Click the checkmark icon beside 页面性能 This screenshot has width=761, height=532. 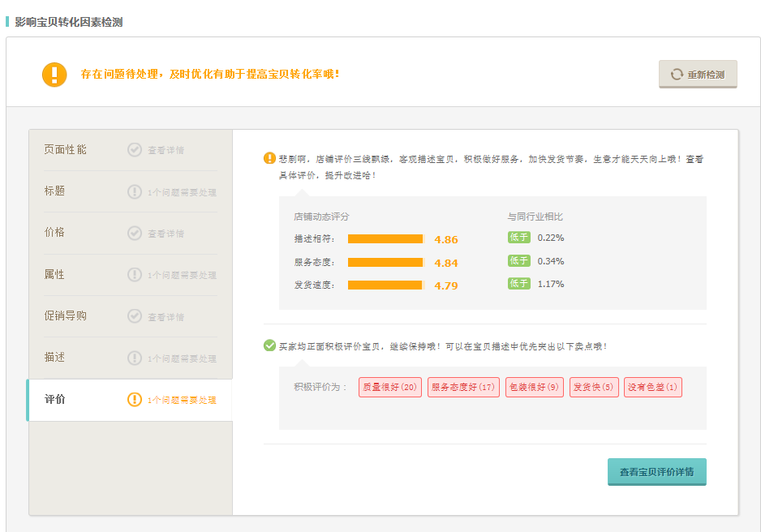point(135,149)
